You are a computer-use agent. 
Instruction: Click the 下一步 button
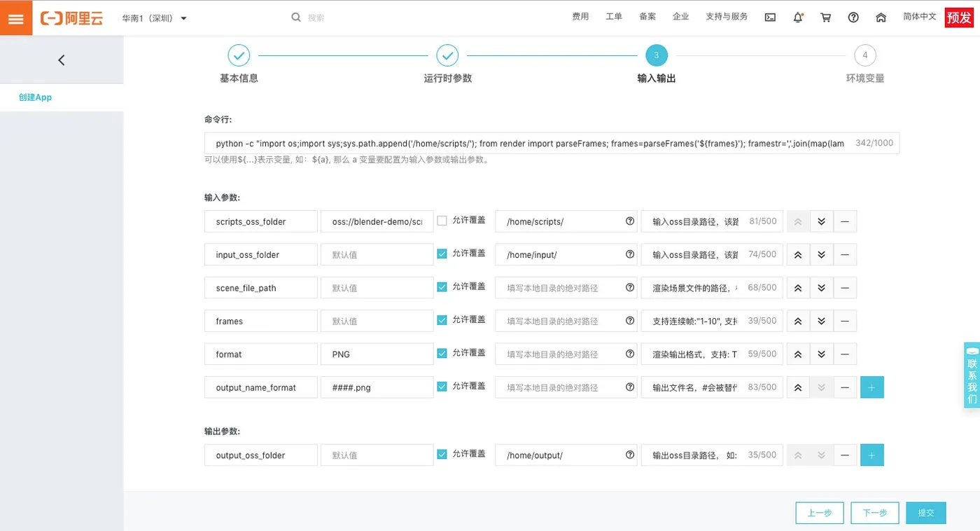(875, 513)
